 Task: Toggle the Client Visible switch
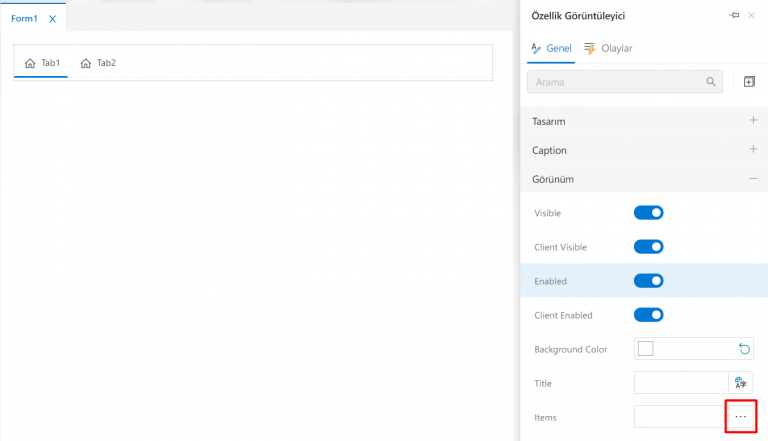[648, 246]
